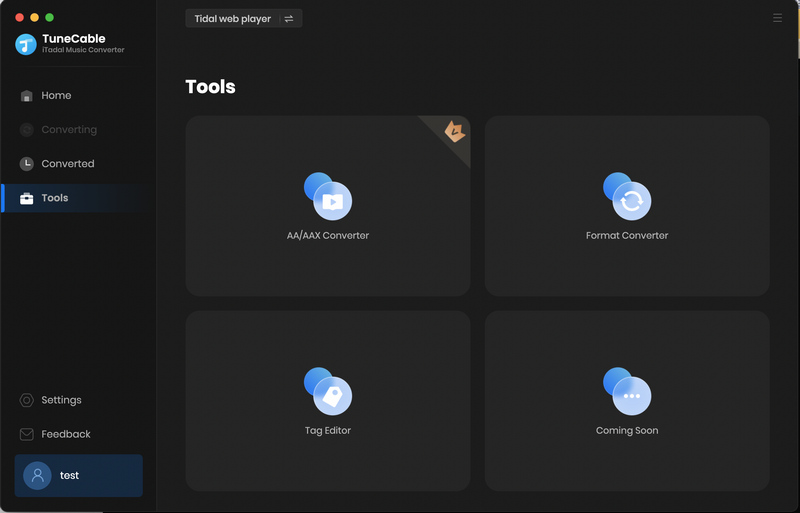Click the TuneCable app title text
Viewport: 800px width, 513px height.
74,39
